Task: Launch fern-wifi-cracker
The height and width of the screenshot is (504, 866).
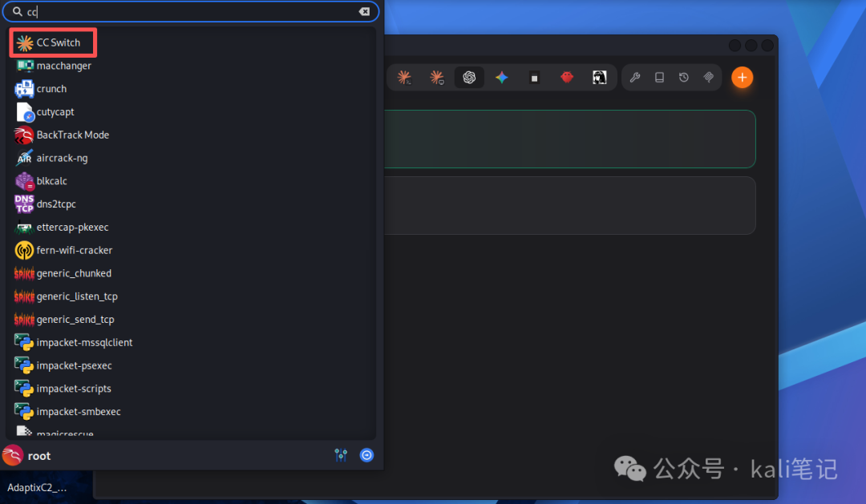Action: (x=191, y=251)
